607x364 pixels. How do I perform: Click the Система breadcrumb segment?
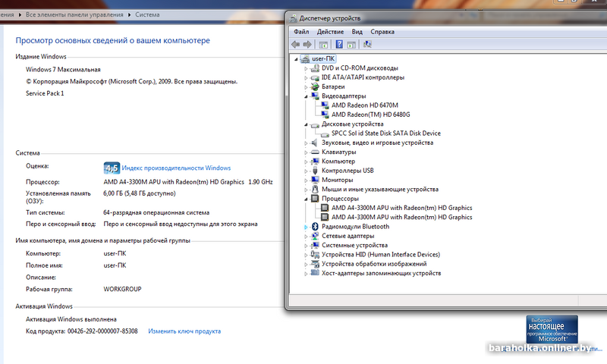[147, 14]
